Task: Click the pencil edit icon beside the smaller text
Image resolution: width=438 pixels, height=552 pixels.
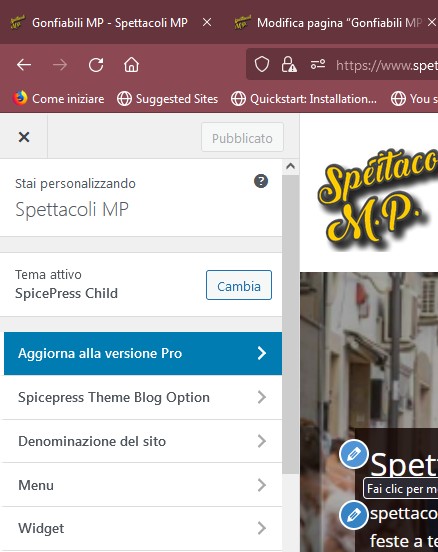Action: (x=353, y=514)
